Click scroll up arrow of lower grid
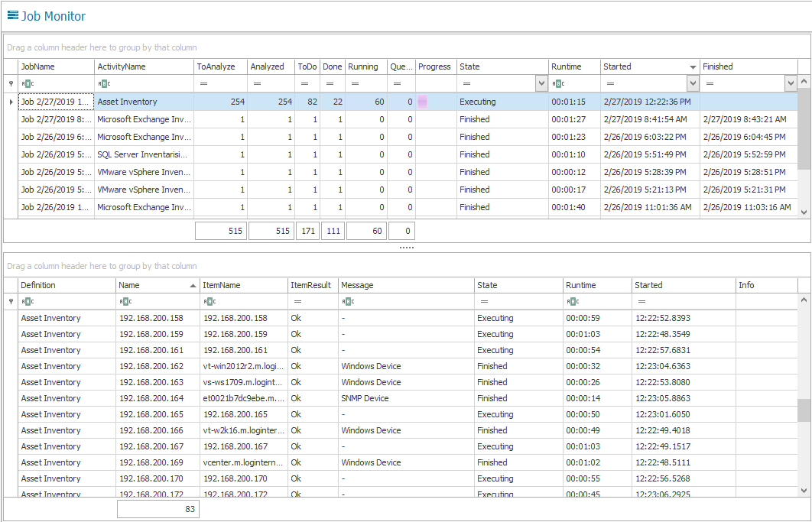This screenshot has height=522, width=812. coord(804,300)
